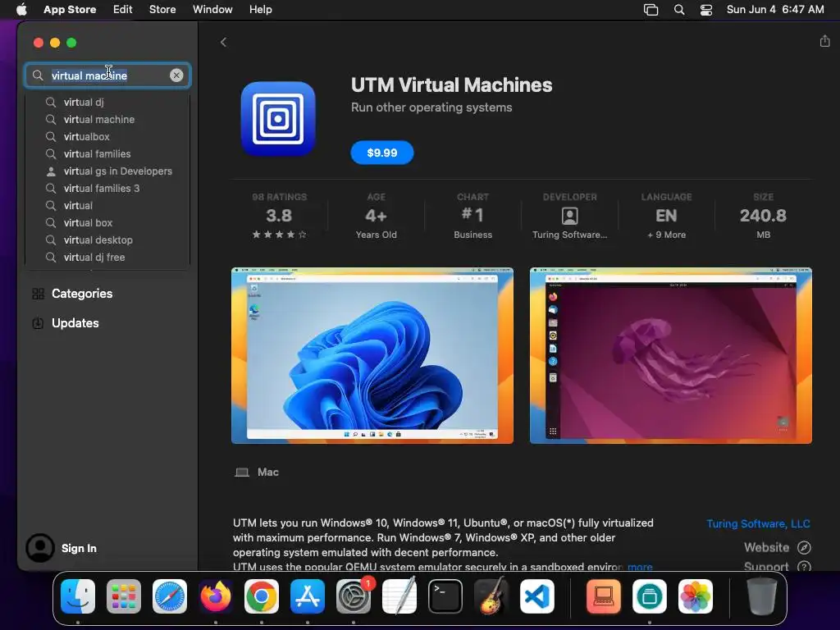Launch Google Chrome from the Dock
Viewport: 840px width, 630px height.
coord(262,596)
